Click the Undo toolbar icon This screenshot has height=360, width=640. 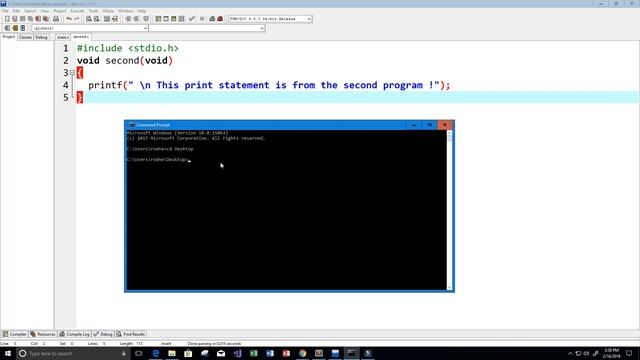69,19
